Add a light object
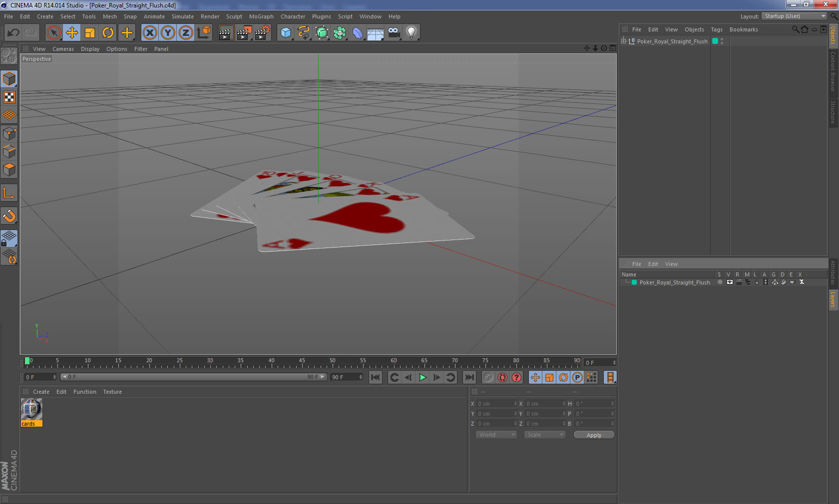 pos(411,33)
